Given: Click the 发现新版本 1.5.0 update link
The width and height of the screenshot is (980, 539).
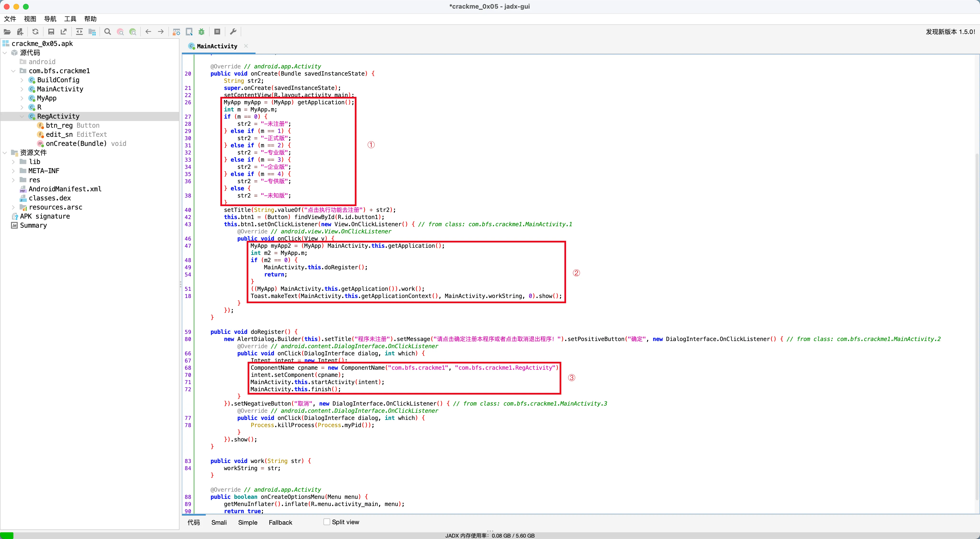Looking at the screenshot, I should [x=950, y=32].
